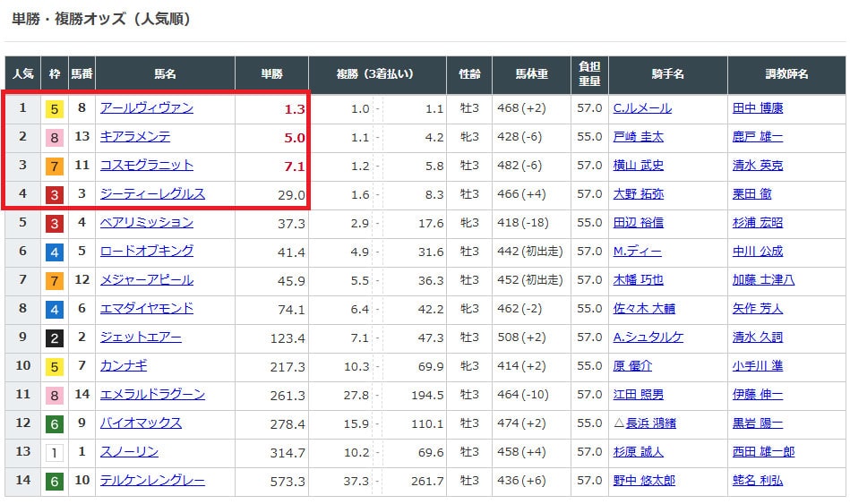
Task: Click pink frame 8 badge beside キアラメンテ
Action: pos(55,138)
